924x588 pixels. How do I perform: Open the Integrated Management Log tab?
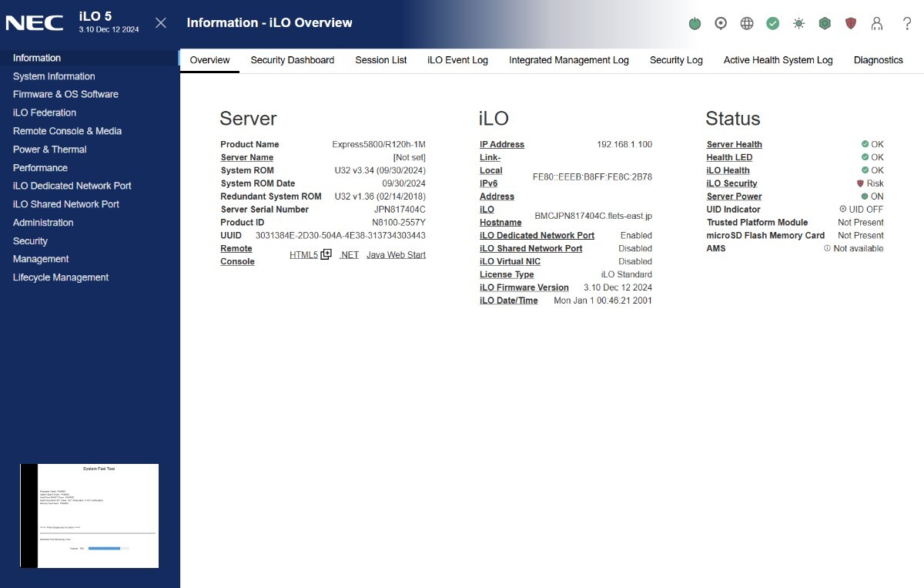coord(569,60)
